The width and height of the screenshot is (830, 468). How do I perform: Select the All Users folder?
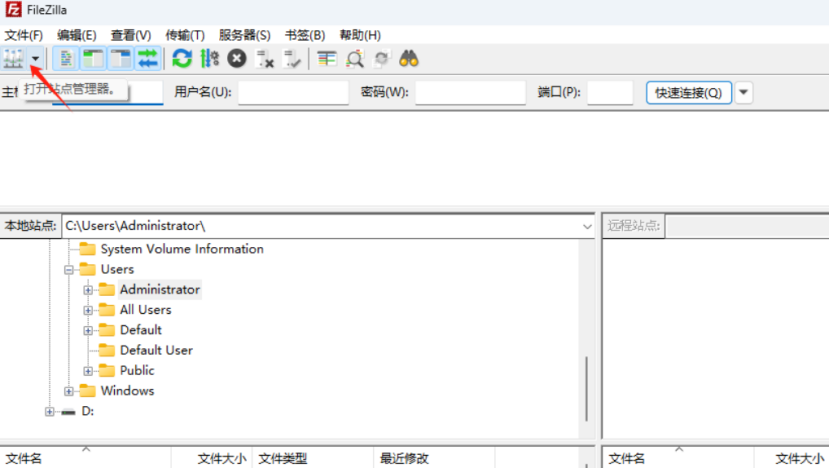(x=146, y=310)
